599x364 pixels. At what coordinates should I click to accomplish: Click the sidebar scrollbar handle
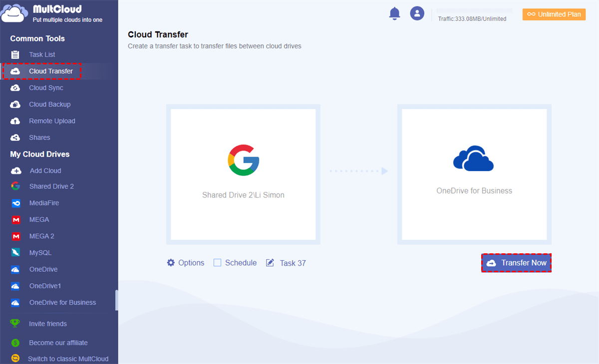117,300
